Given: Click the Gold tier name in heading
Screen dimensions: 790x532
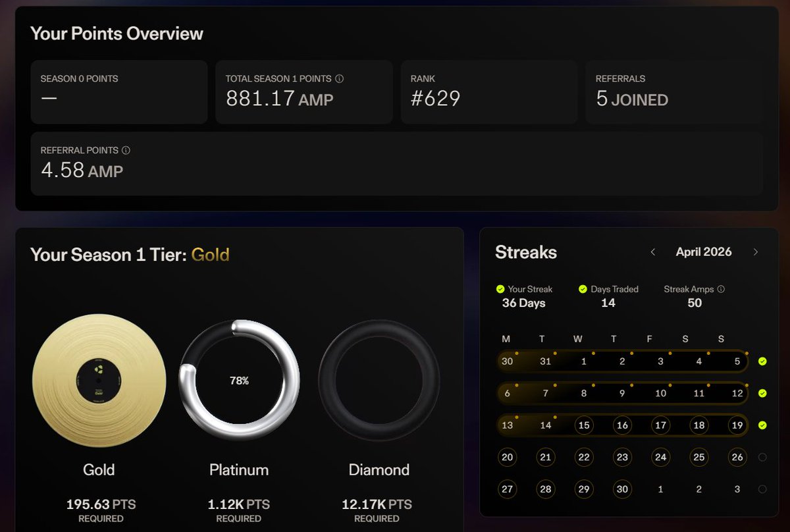Looking at the screenshot, I should pos(210,254).
